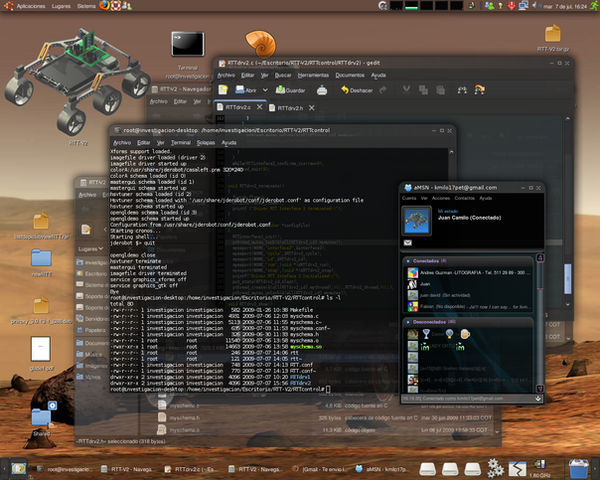
Task: Open file with Abrir in gedit
Action: [x=246, y=90]
